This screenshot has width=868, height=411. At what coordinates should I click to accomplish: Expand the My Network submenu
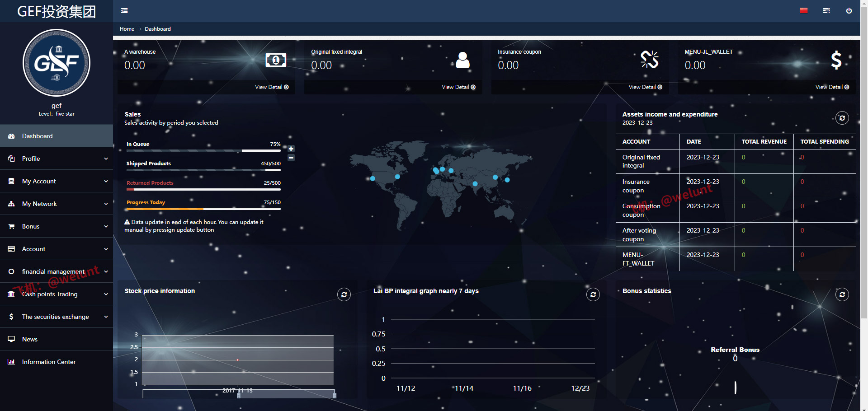coord(57,204)
